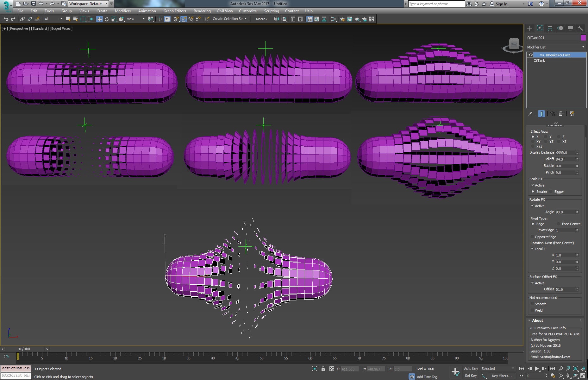Open the Motion panel icon
Screen dimensions: 588x380
(560, 28)
